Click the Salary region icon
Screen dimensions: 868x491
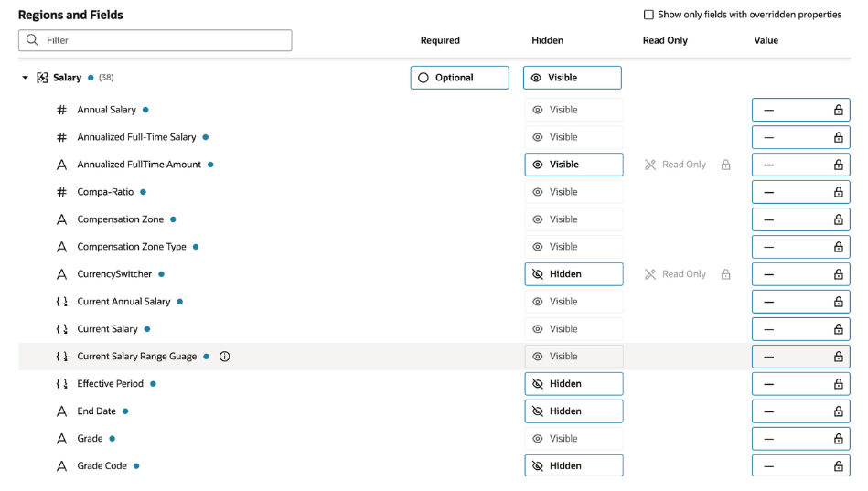click(x=42, y=78)
